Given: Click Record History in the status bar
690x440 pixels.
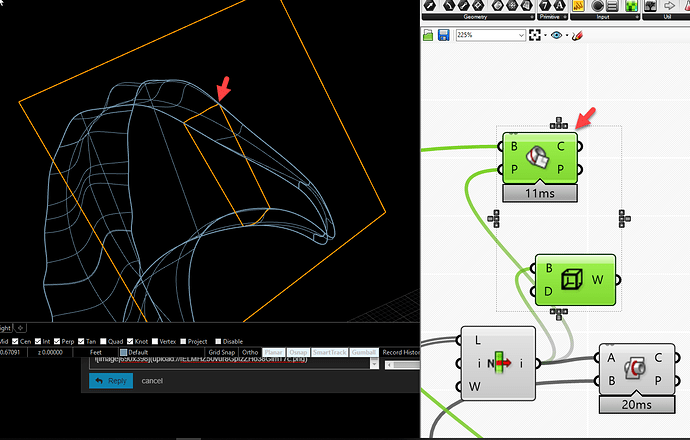Looking at the screenshot, I should (x=400, y=352).
